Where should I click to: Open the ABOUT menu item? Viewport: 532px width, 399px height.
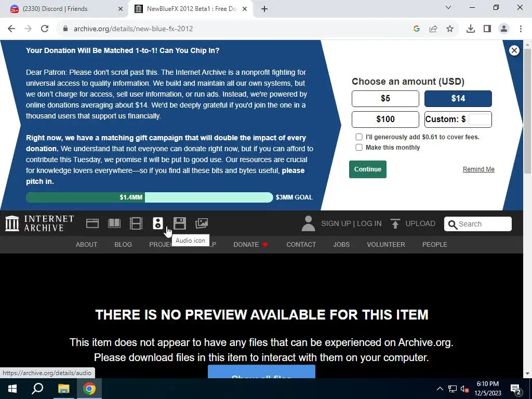click(87, 245)
